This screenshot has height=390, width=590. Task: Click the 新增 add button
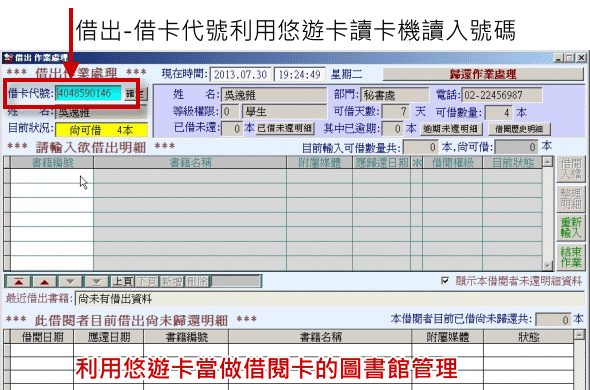tap(172, 282)
